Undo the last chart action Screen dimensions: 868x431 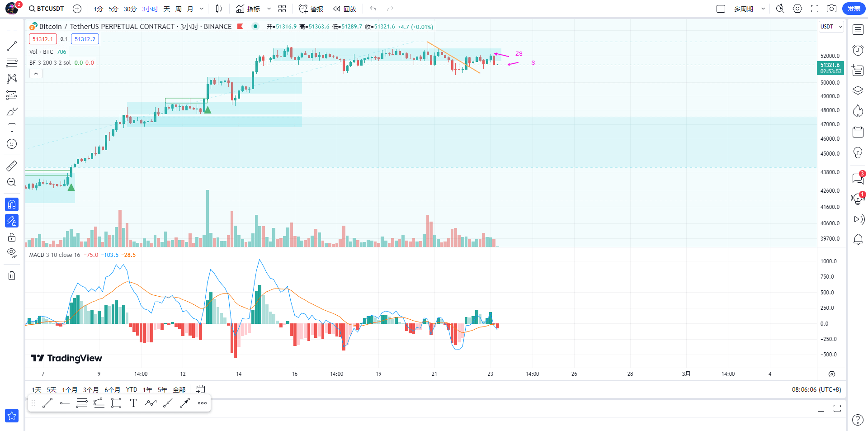(x=373, y=9)
